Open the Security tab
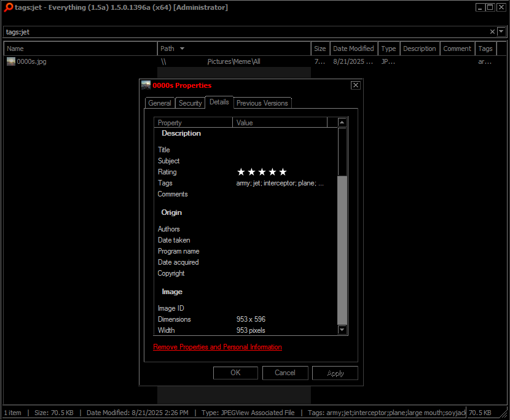The width and height of the screenshot is (510, 420). pyautogui.click(x=190, y=103)
